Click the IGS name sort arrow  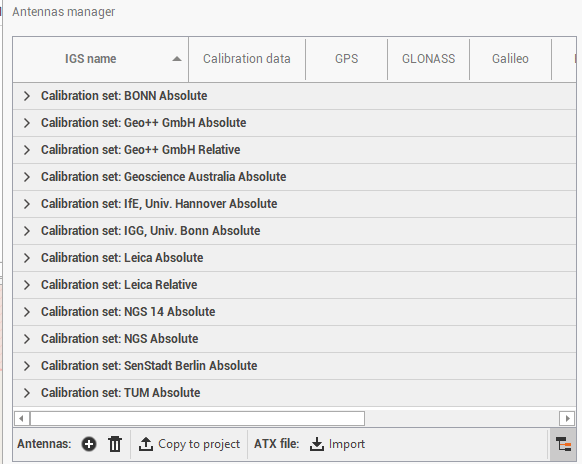click(177, 59)
